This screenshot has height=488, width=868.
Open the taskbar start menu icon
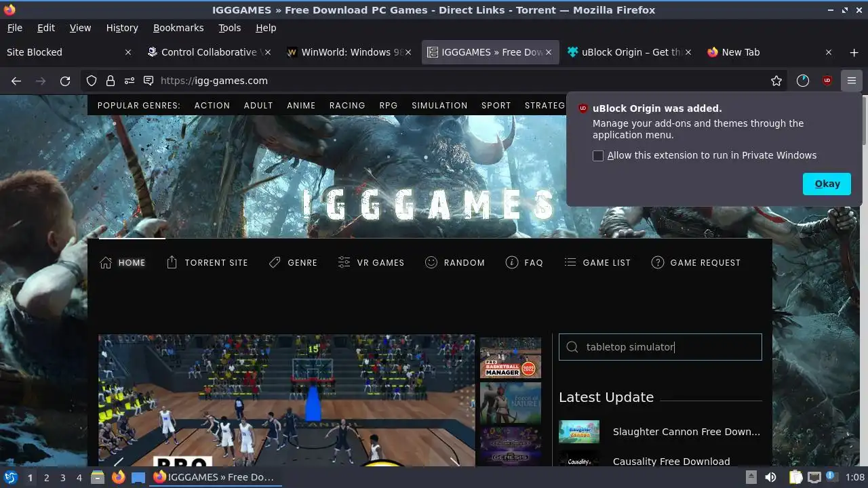coord(10,477)
